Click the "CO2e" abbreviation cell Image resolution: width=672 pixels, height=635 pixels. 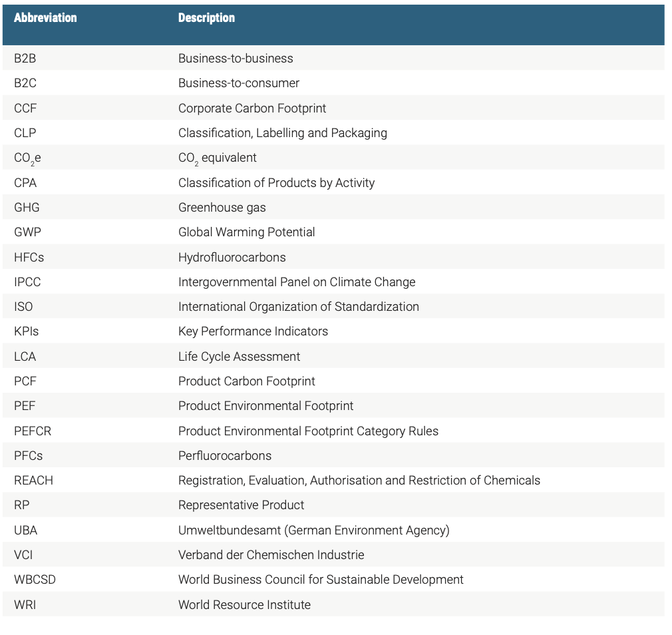pyautogui.click(x=27, y=158)
